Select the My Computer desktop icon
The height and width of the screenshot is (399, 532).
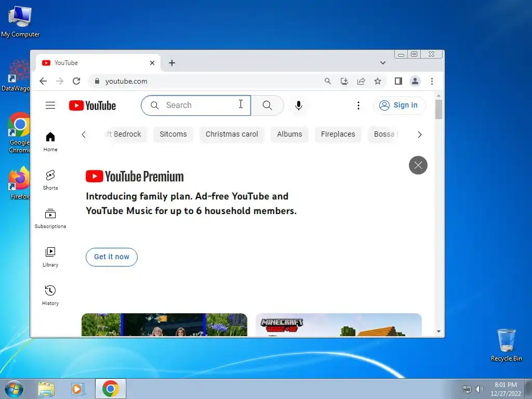click(x=20, y=21)
